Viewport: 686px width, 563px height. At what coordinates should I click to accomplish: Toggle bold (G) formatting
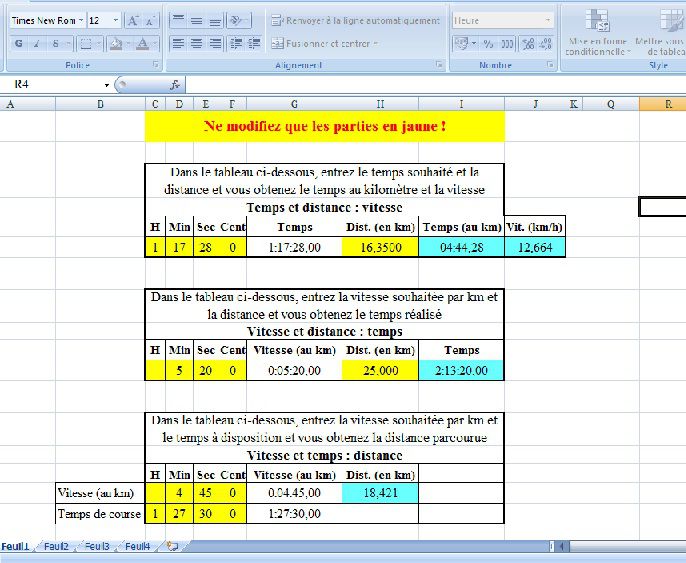(18, 44)
